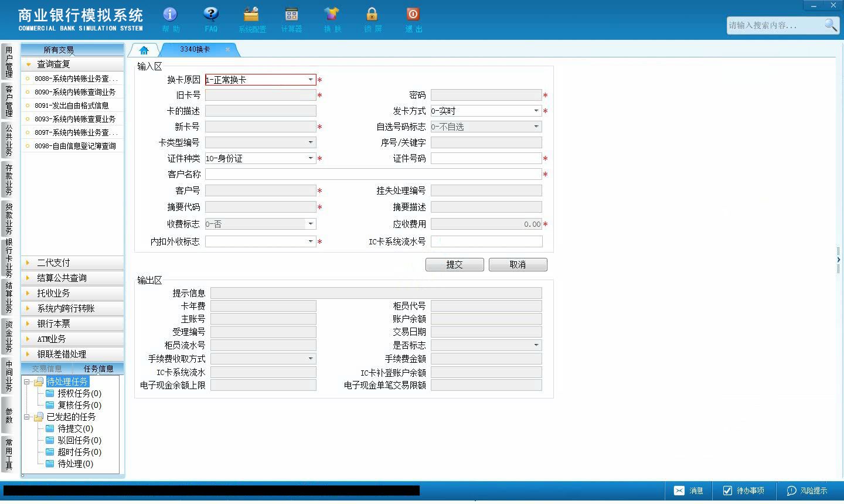Open transaction 8091-发出自由格式信息
Viewport: 844px width, 504px height.
tap(72, 105)
